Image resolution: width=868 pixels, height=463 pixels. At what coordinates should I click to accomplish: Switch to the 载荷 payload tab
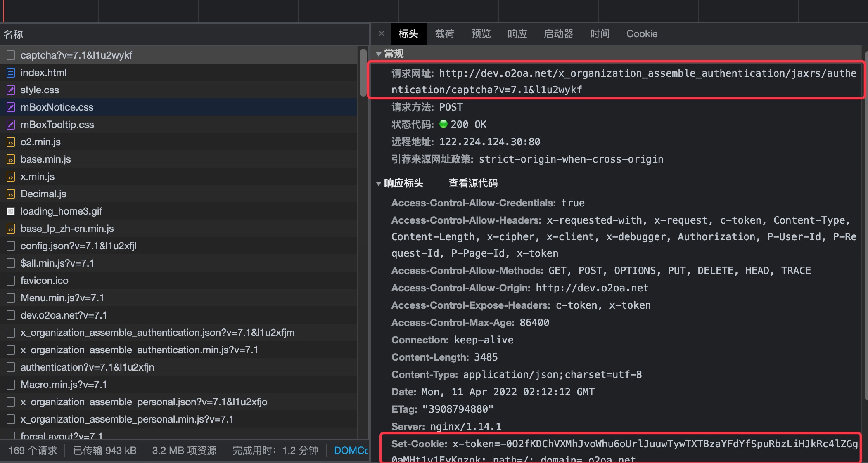click(x=444, y=34)
